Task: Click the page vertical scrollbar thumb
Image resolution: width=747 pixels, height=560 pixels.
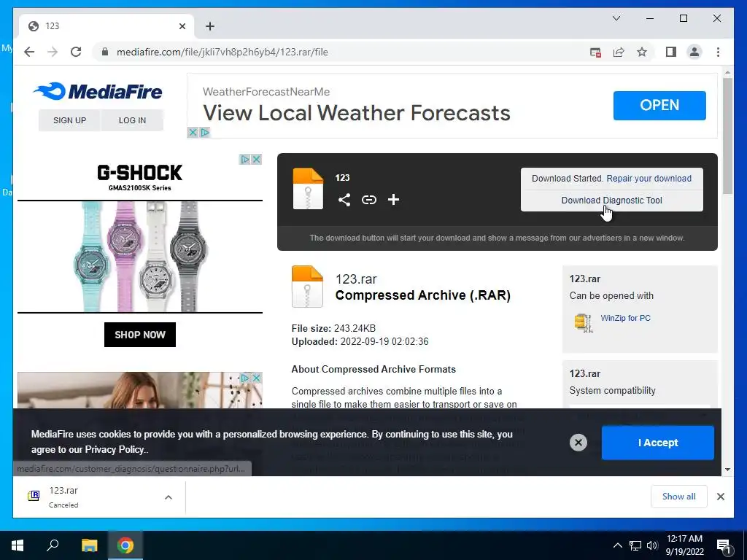Action: pyautogui.click(x=727, y=136)
